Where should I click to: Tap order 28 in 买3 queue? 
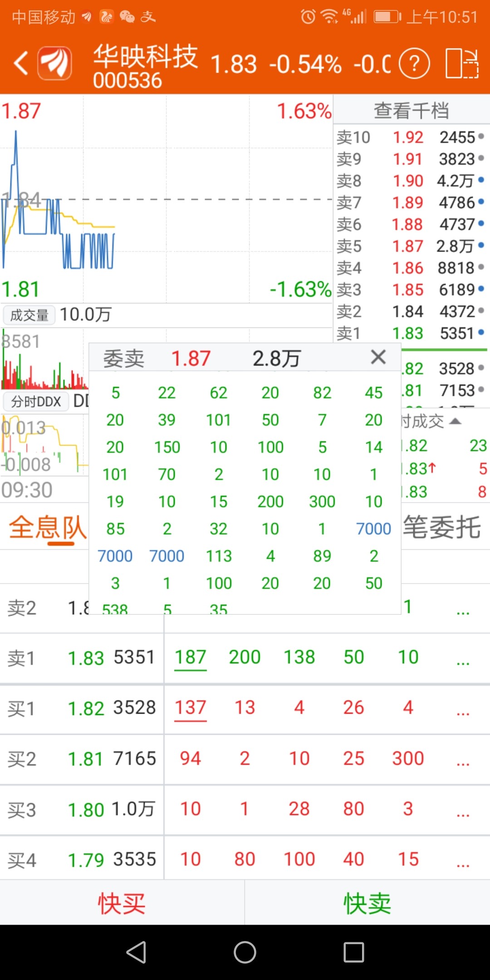(x=299, y=809)
